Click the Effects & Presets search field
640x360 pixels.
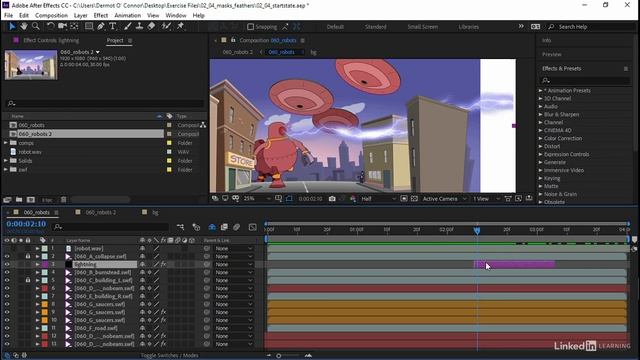click(586, 80)
